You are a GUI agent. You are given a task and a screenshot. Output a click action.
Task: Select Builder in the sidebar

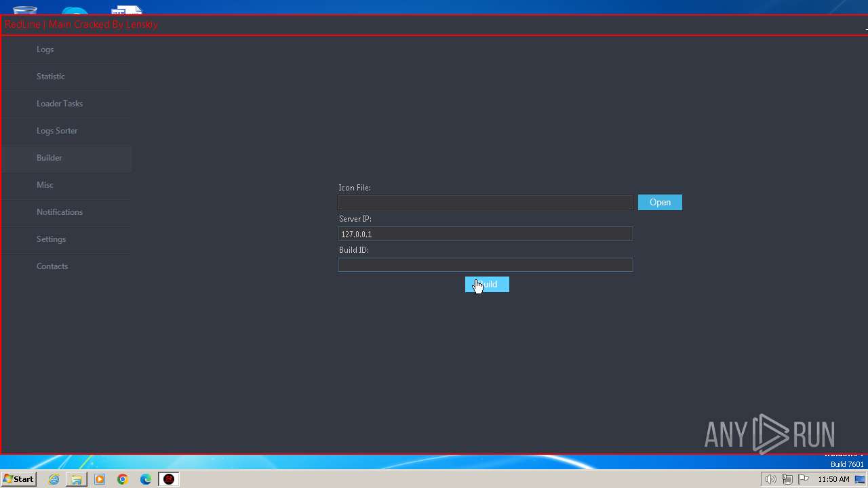(x=66, y=158)
